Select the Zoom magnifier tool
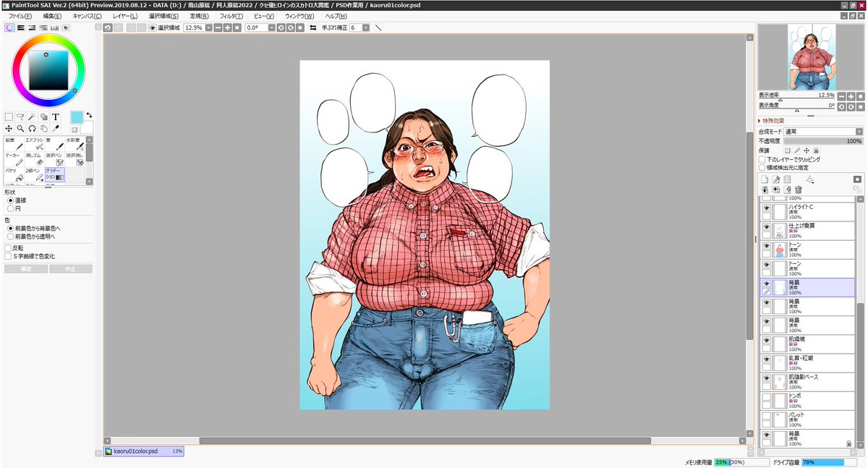 tap(20, 128)
